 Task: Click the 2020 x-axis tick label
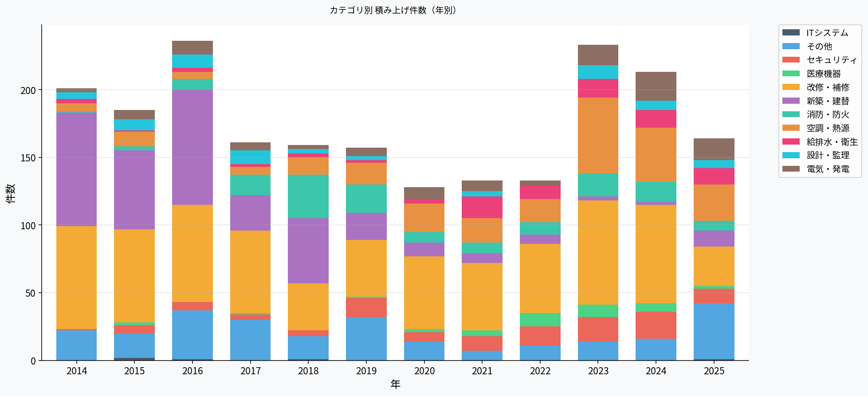coord(424,371)
